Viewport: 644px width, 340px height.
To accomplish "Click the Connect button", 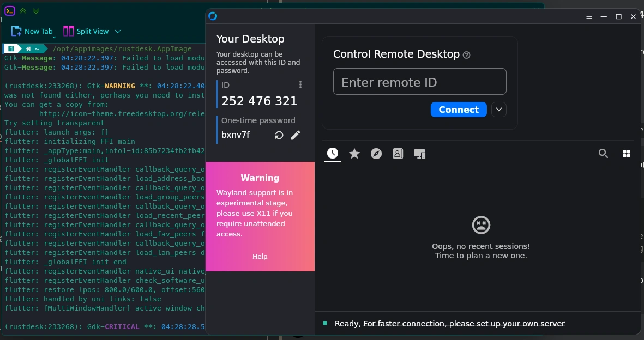I will coord(459,110).
